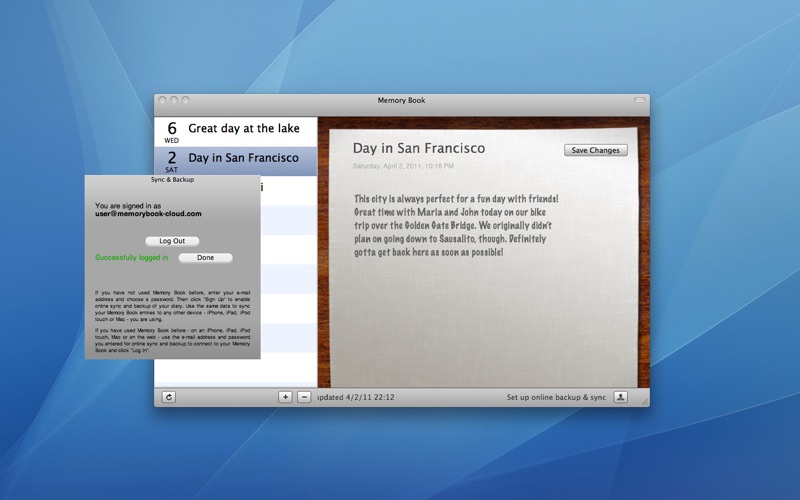Click into the diary entry body text
This screenshot has width=800, height=500.
coord(455,225)
